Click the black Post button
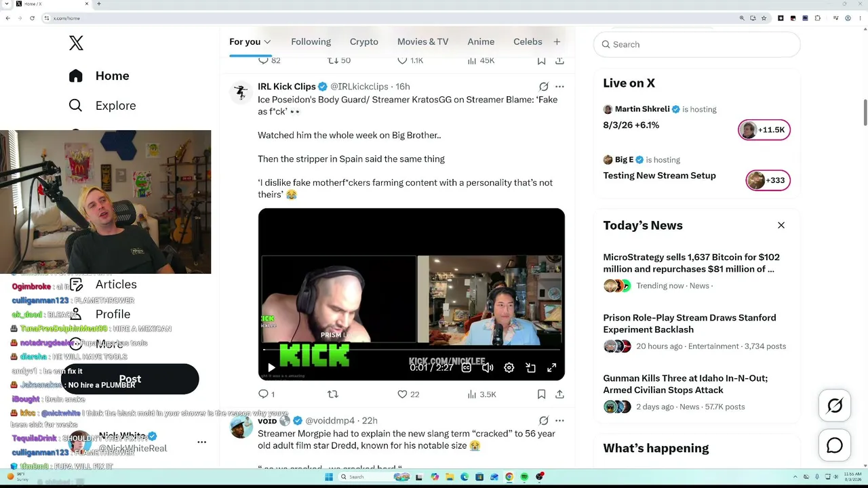This screenshot has width=868, height=488. (x=130, y=379)
